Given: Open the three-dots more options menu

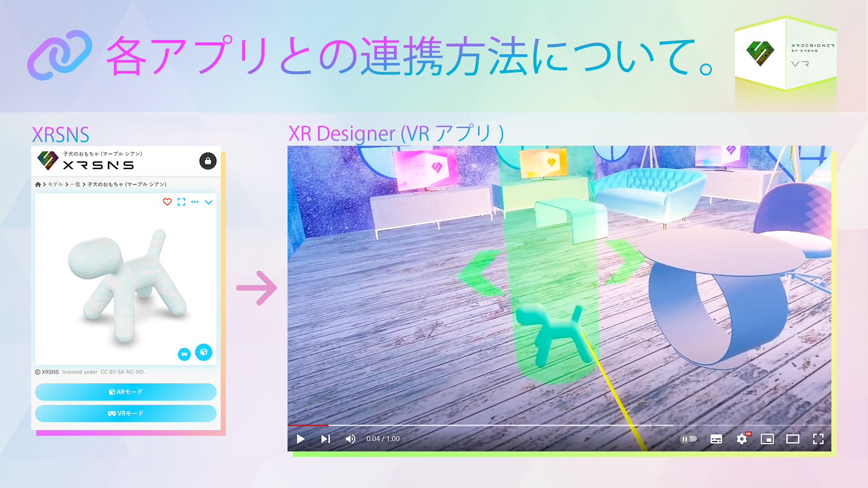Looking at the screenshot, I should 195,202.
